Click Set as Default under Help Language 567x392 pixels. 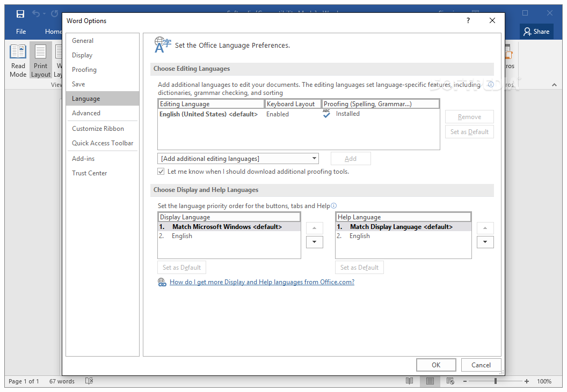(359, 268)
